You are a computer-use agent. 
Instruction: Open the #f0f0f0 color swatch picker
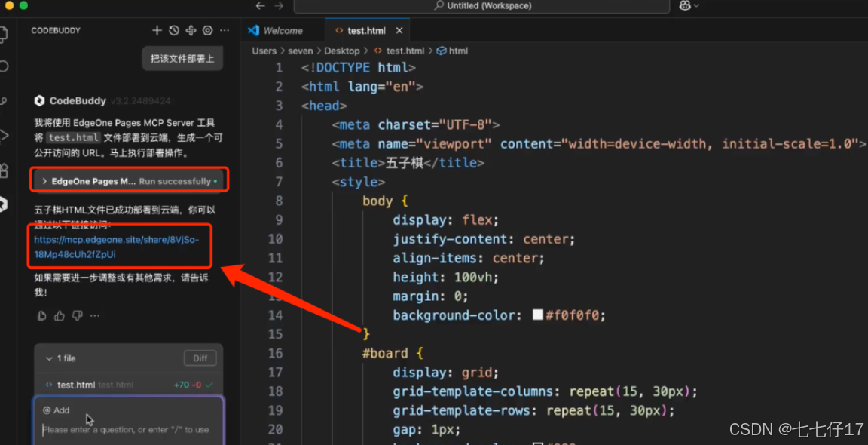537,315
